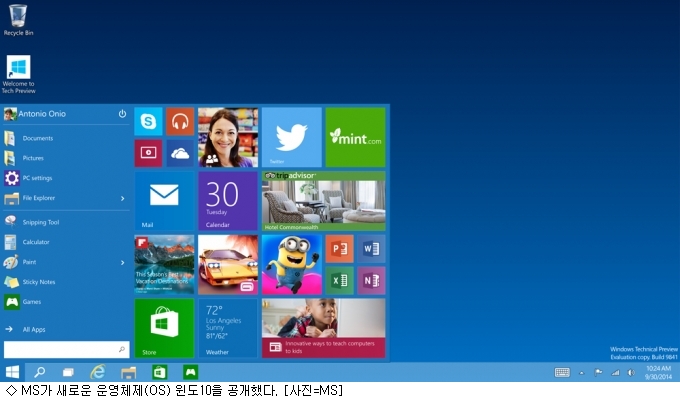Image resolution: width=680 pixels, height=402 pixels.
Task: Open the tripadvisor Hotel Commonwealth tile
Action: tap(324, 201)
